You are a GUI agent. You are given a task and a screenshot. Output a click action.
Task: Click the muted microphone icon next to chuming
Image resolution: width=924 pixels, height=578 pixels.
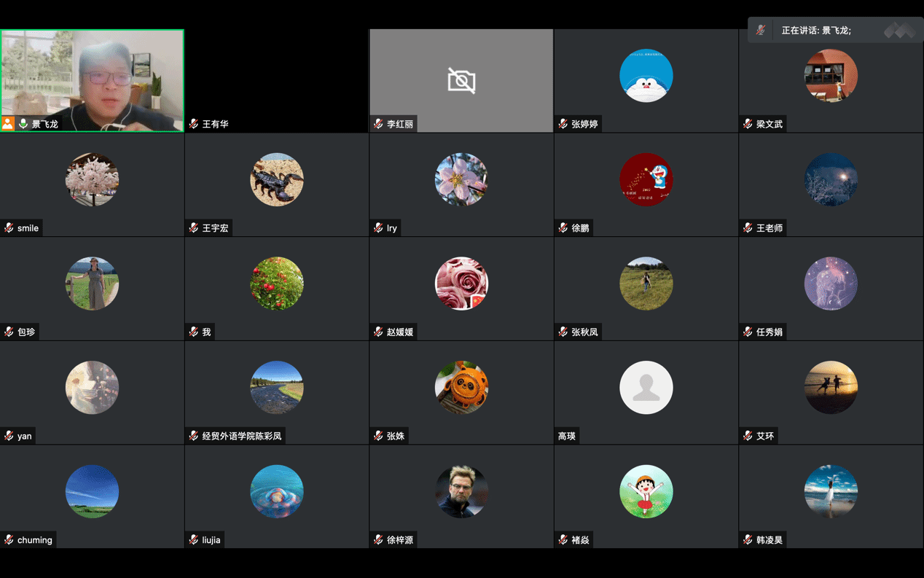9,540
